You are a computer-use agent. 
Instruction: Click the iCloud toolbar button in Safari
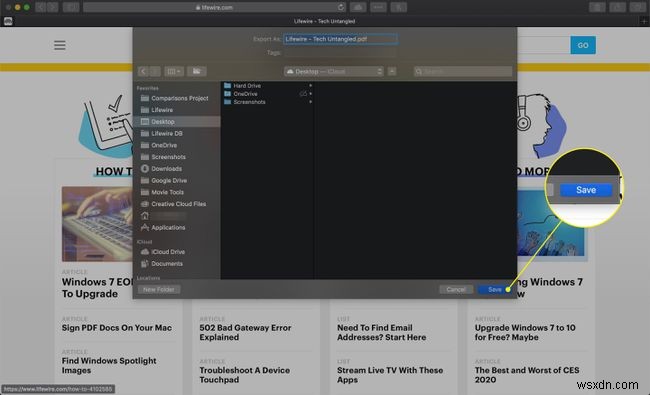(358, 7)
